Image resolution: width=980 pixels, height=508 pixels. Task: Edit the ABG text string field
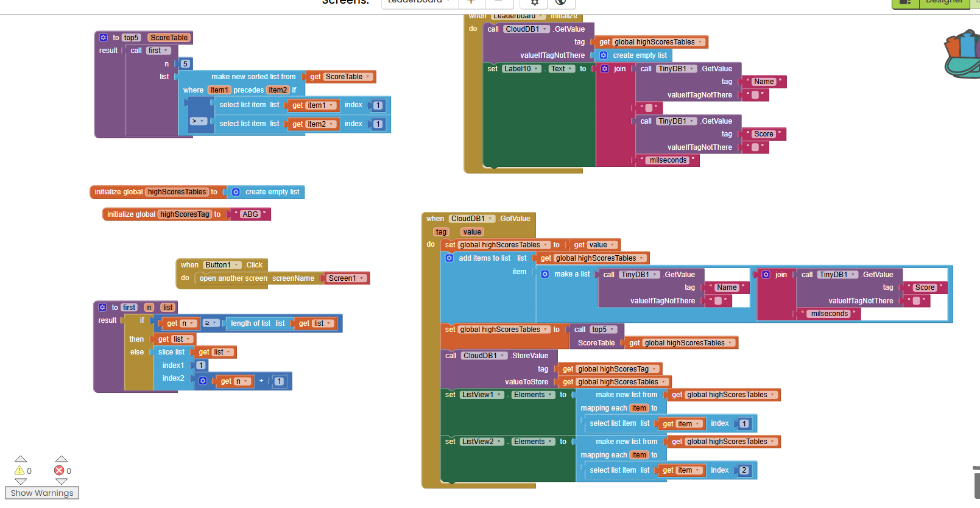click(250, 214)
